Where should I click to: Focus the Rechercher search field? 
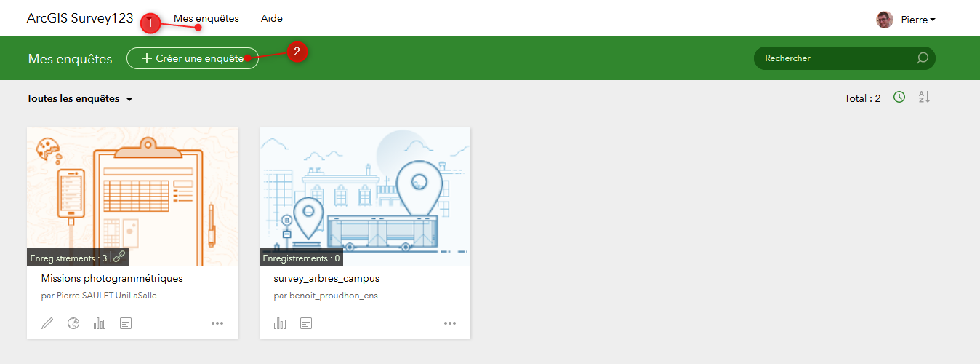pos(845,58)
